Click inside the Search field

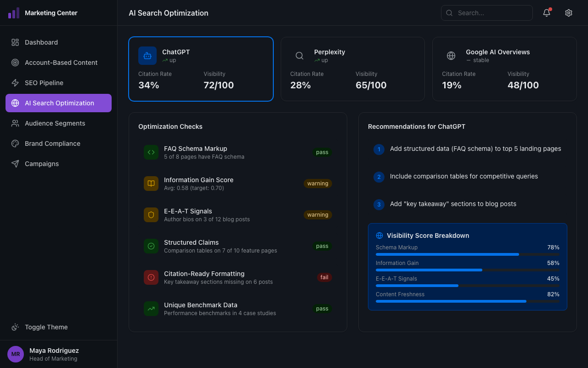[487, 12]
